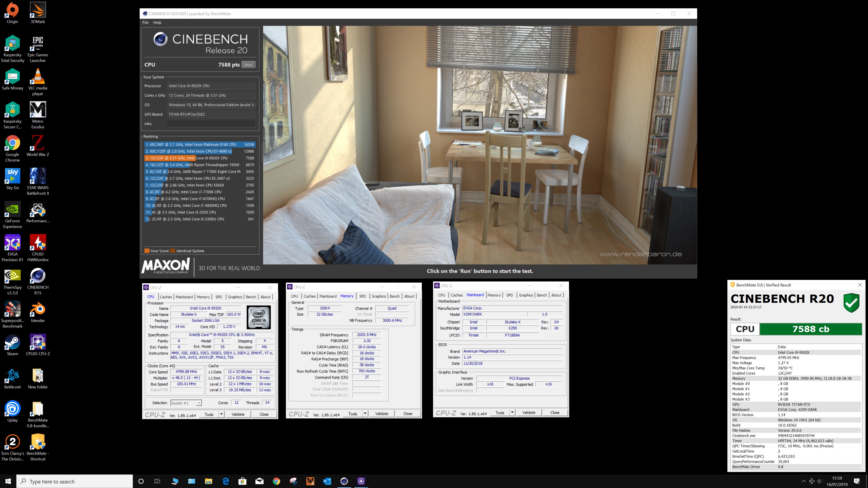Click Tools button in Mainboard CPU-Z
868x488 pixels.
click(x=500, y=413)
